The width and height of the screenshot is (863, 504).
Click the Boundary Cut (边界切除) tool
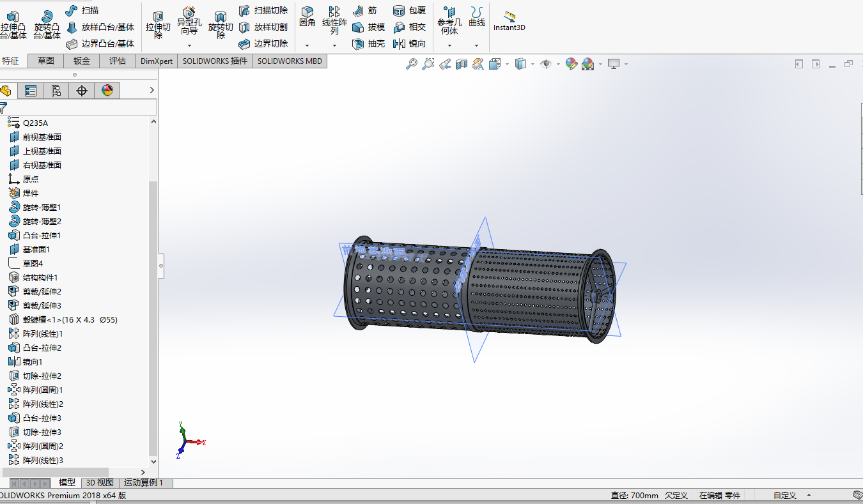pyautogui.click(x=263, y=43)
